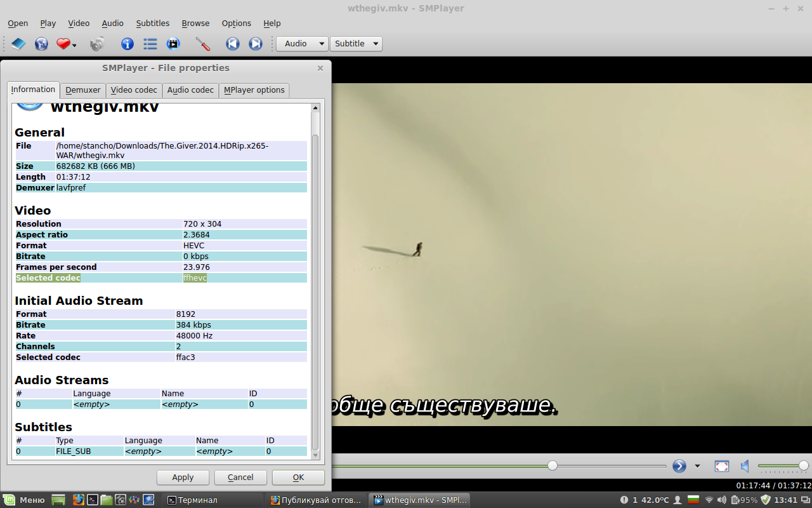Click the blue file info icon
Viewport: 812px width, 508px height.
click(x=128, y=44)
